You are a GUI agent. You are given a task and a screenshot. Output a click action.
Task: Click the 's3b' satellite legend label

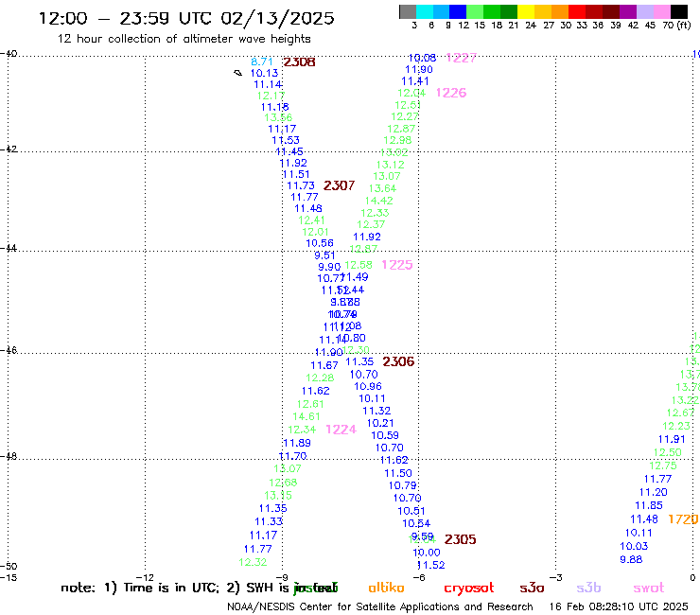[x=588, y=588]
